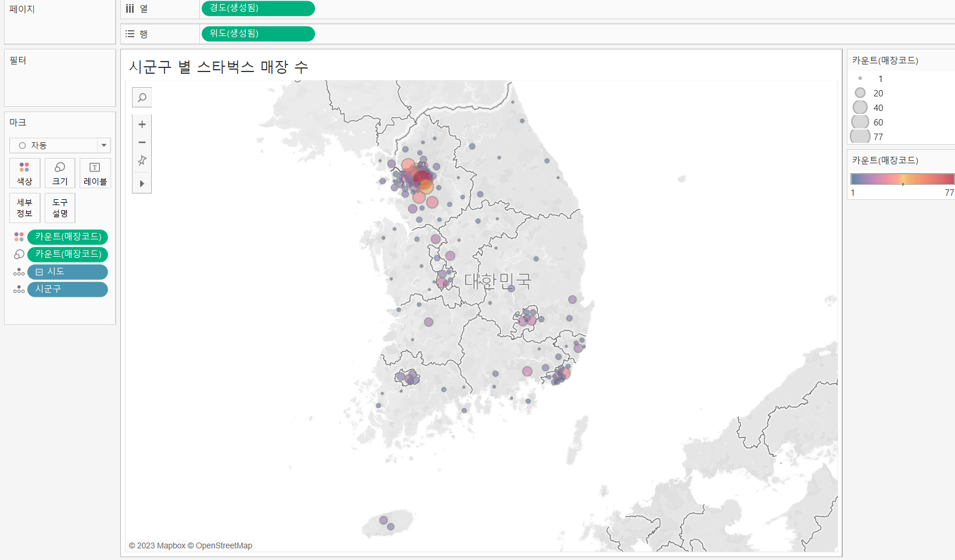Image resolution: width=955 pixels, height=560 pixels.
Task: Select the color 카운트(매장코드) pill
Action: pos(67,237)
